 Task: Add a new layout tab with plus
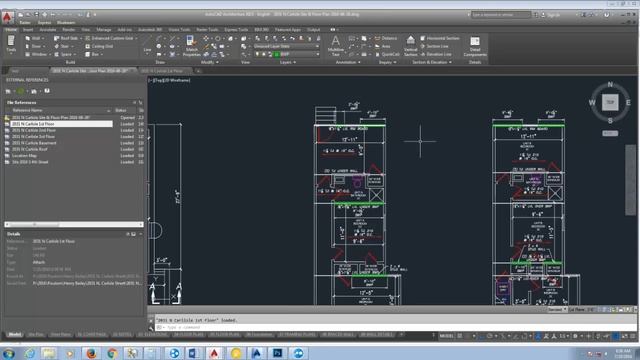tap(401, 335)
